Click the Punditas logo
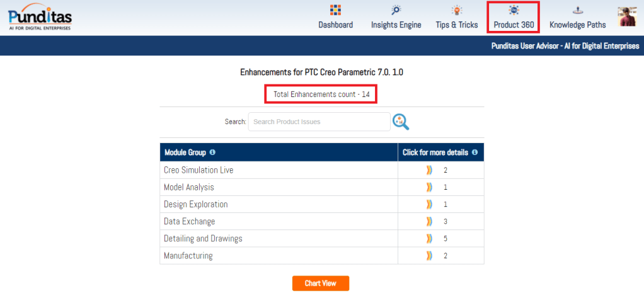The height and width of the screenshot is (300, 644). click(x=40, y=17)
